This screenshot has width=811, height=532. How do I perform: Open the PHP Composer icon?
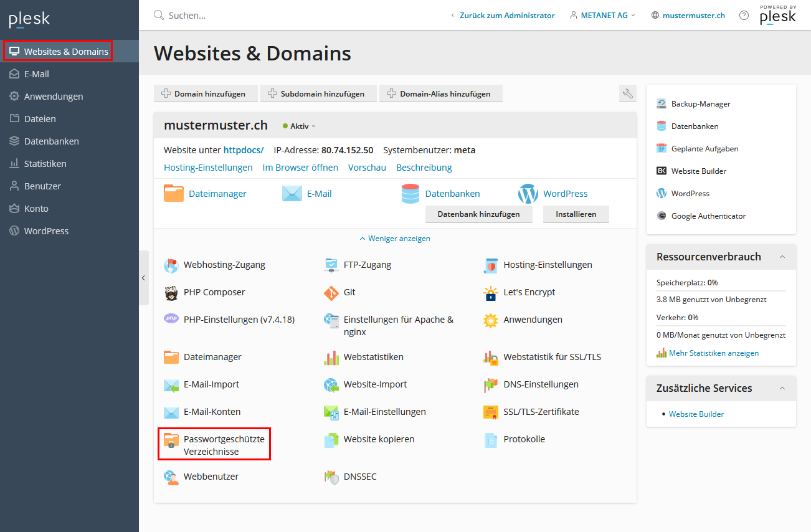(x=171, y=293)
